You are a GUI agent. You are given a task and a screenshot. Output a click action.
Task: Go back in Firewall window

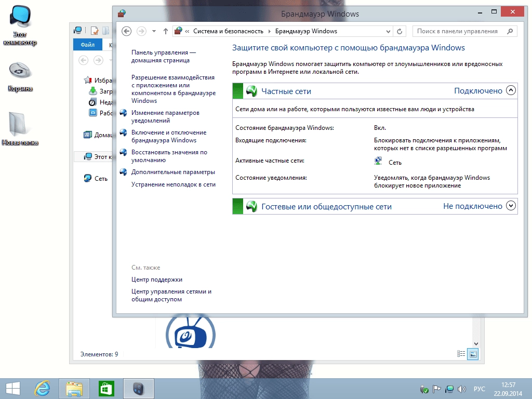click(127, 31)
